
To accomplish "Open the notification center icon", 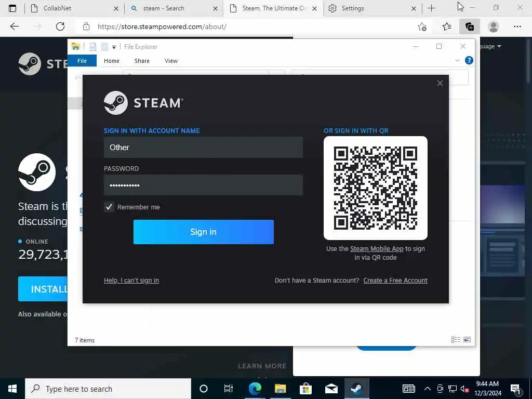I will coord(515,389).
